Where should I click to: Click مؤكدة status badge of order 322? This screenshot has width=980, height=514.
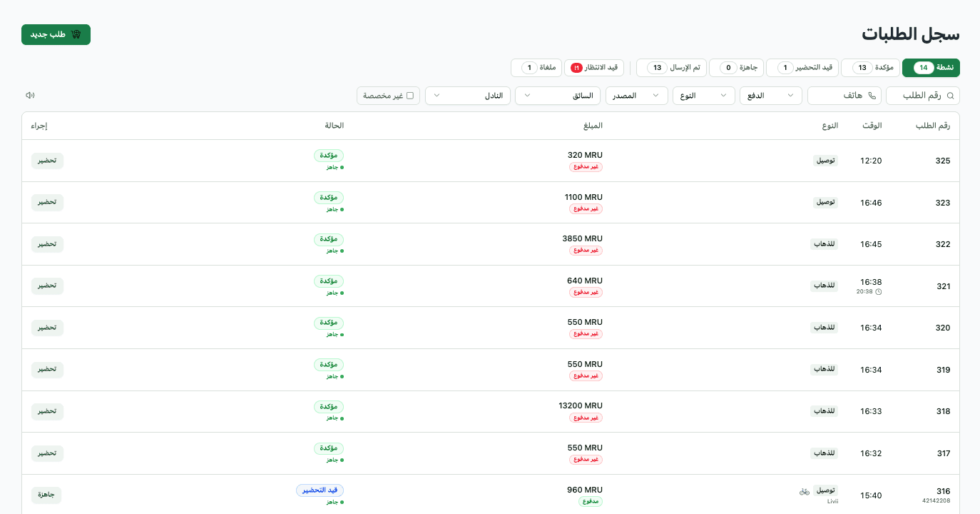329,239
